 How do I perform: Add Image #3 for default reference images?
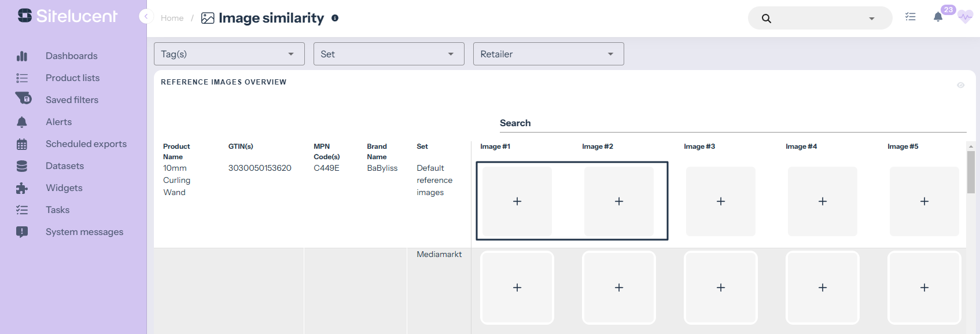[720, 201]
